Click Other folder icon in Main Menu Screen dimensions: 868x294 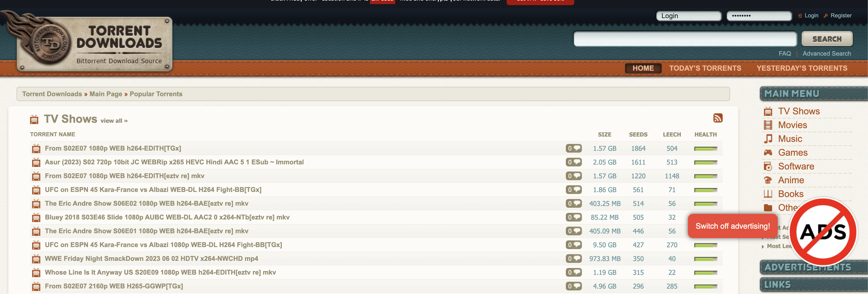point(768,208)
